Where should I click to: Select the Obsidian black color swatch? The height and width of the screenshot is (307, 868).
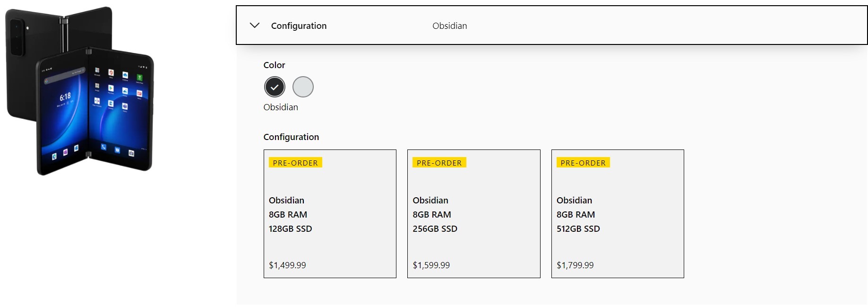pos(275,87)
